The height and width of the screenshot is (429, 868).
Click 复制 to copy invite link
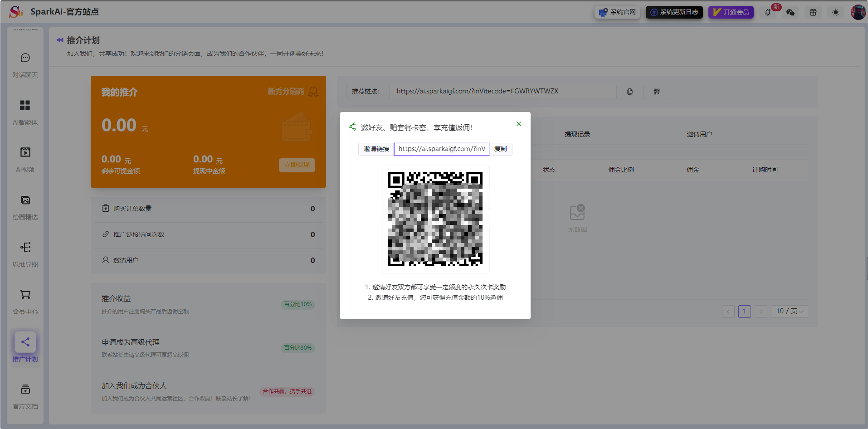tap(501, 149)
